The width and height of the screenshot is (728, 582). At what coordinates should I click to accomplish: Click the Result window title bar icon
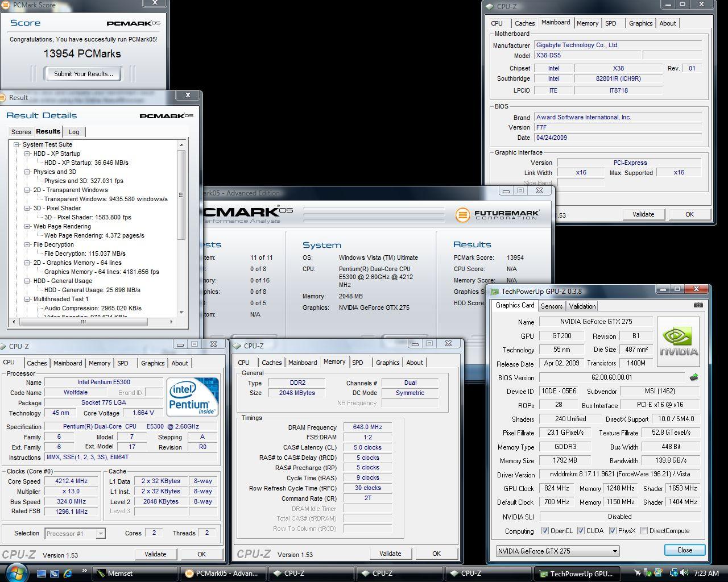pyautogui.click(x=2, y=97)
